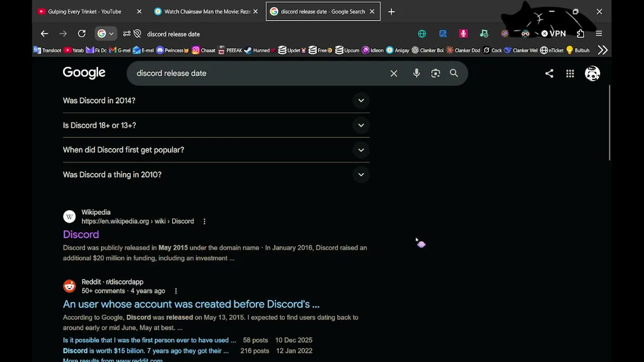Click the Google logo
Image resolution: width=644 pixels, height=362 pixels.
point(84,73)
